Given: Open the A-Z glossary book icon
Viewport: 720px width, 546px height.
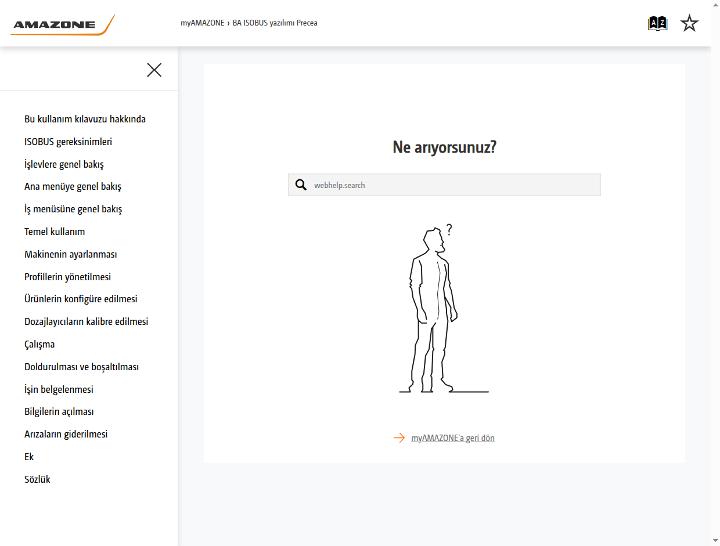Looking at the screenshot, I should click(x=657, y=23).
